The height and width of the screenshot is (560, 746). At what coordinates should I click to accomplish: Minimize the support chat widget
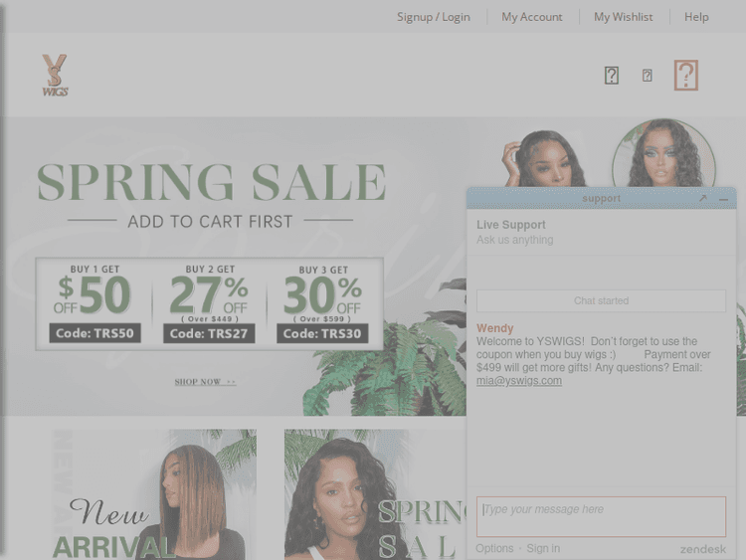(x=724, y=199)
